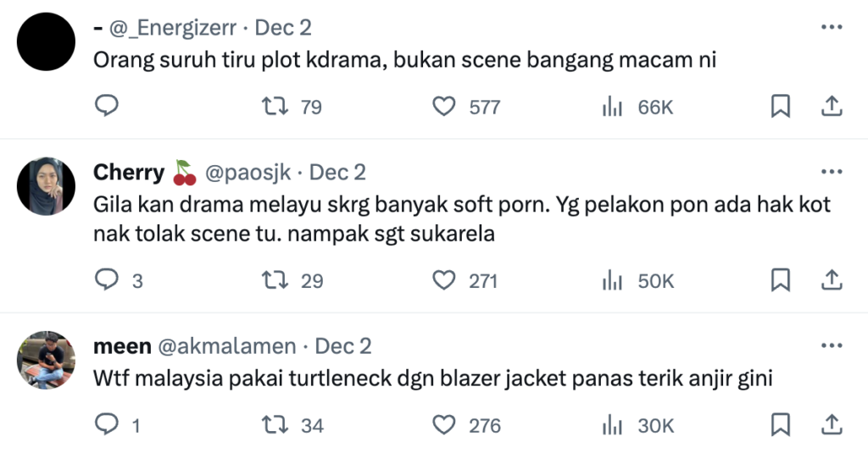Viewport: 868px width, 453px height.
Task: Bookmark @_Energizerr's tweet
Action: coord(781,106)
